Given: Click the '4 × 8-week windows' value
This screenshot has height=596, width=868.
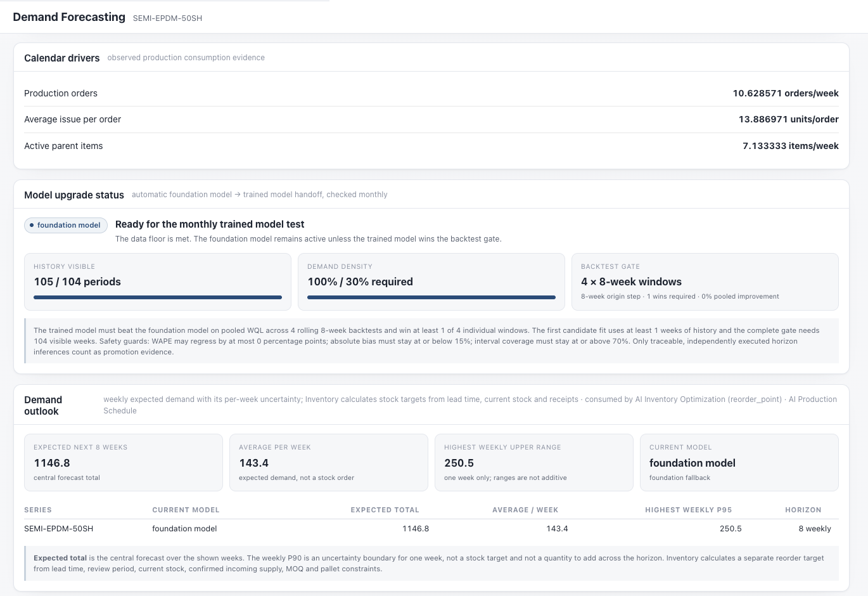Looking at the screenshot, I should [x=631, y=282].
